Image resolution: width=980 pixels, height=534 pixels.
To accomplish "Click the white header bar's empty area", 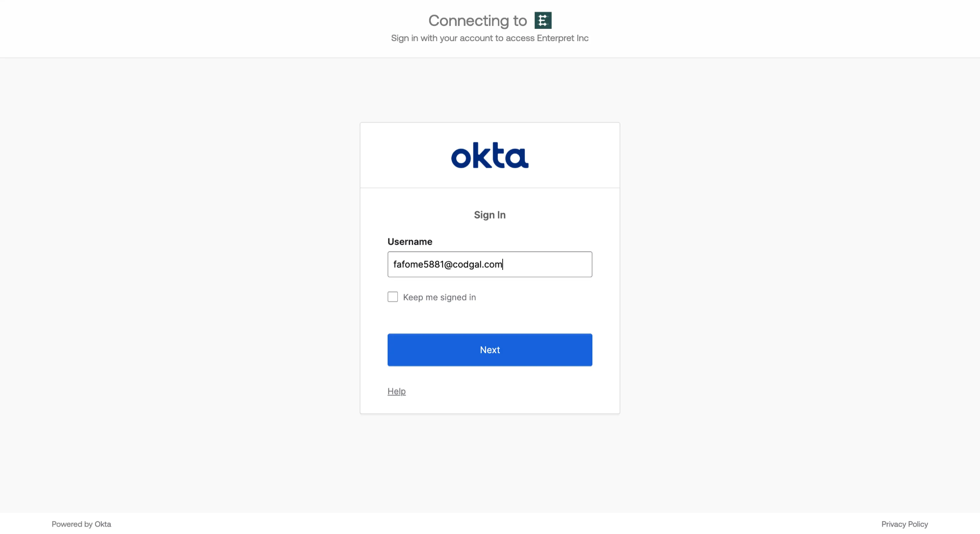I will point(196,28).
